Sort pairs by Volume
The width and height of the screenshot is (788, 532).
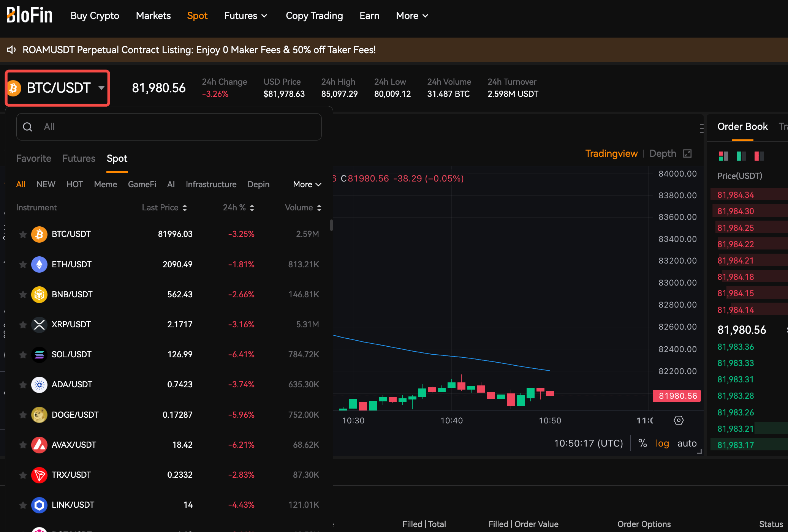pyautogui.click(x=303, y=208)
